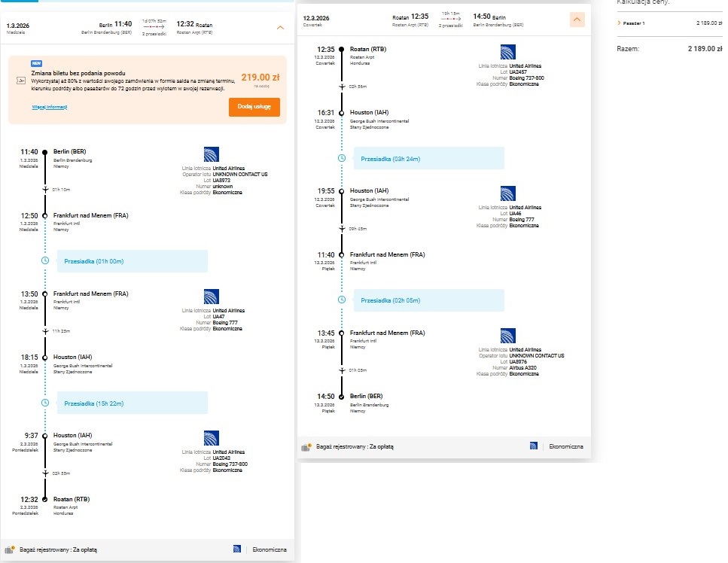Collapse the outbound 1.3.2026 flight details chevron
The width and height of the screenshot is (728, 563).
pos(280,28)
